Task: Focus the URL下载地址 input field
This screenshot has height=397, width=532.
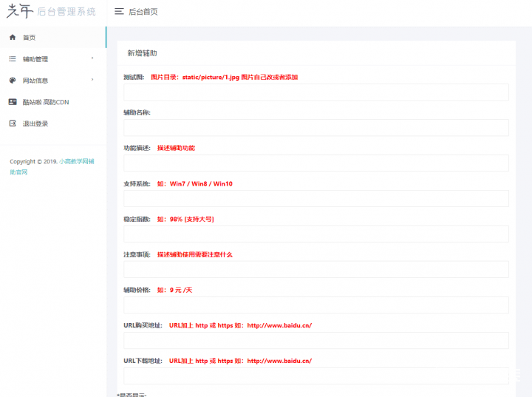Action: point(316,376)
